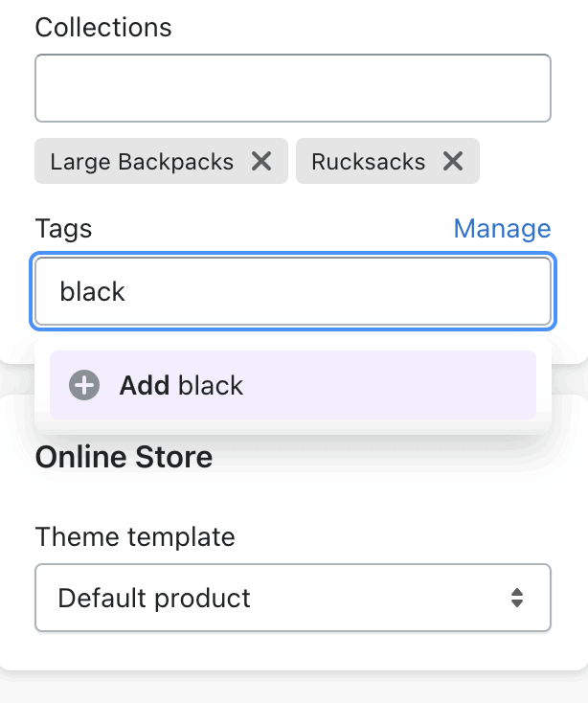The width and height of the screenshot is (588, 703).
Task: Open the Manage tags link
Action: click(x=502, y=229)
